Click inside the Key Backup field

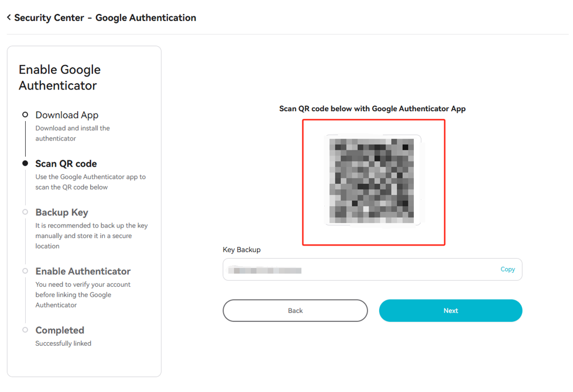(x=372, y=270)
